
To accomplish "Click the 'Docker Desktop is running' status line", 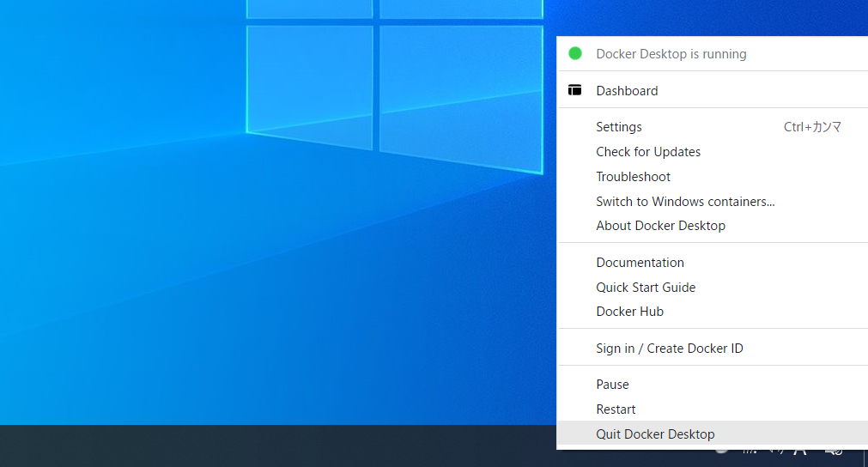I will (713, 54).
